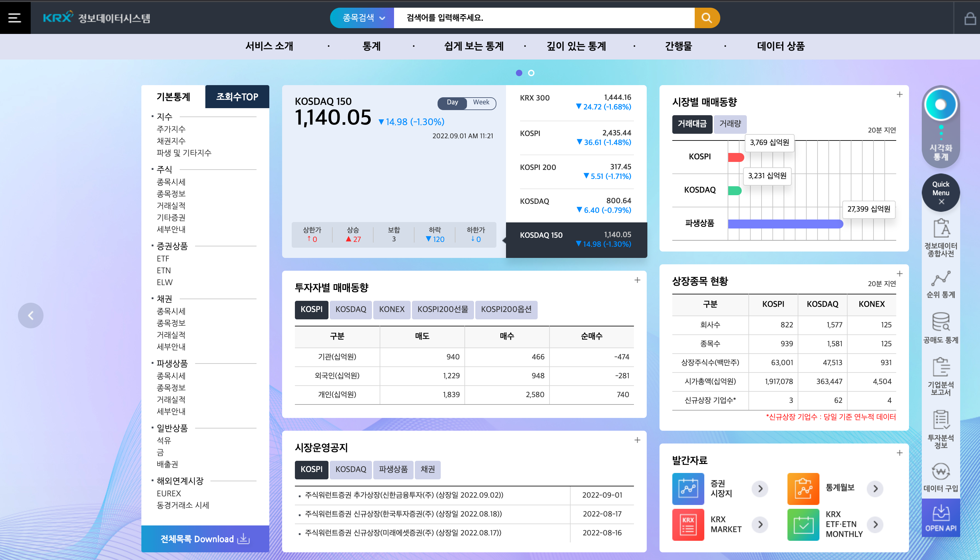Click the green KOSDAQ trading value bar

coord(735,190)
